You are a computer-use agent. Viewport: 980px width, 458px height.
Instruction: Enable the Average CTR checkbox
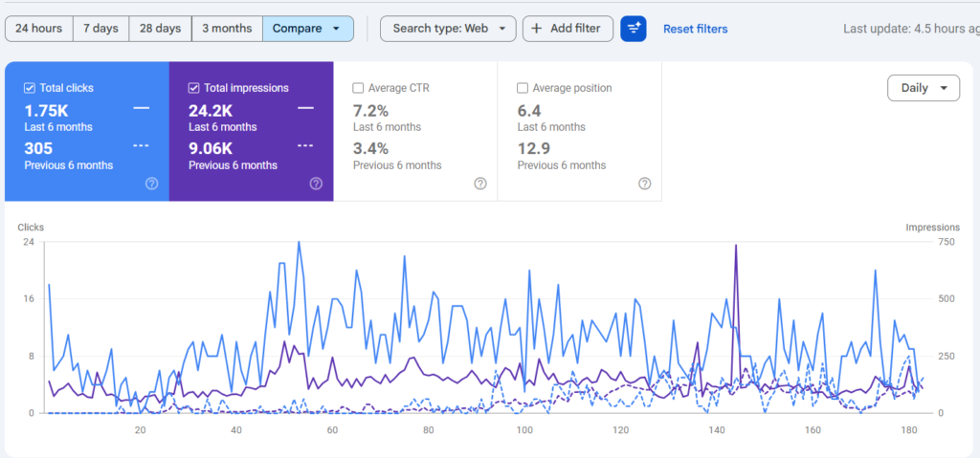359,88
